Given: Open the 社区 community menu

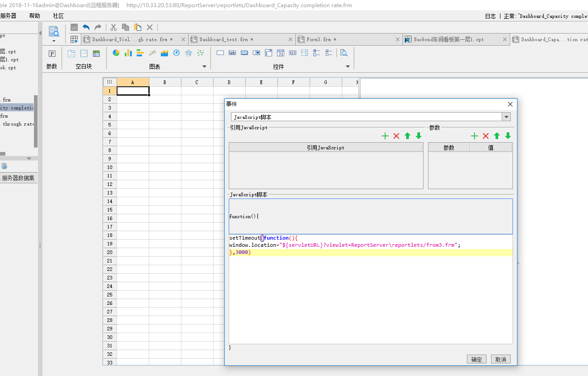Looking at the screenshot, I should 58,16.
